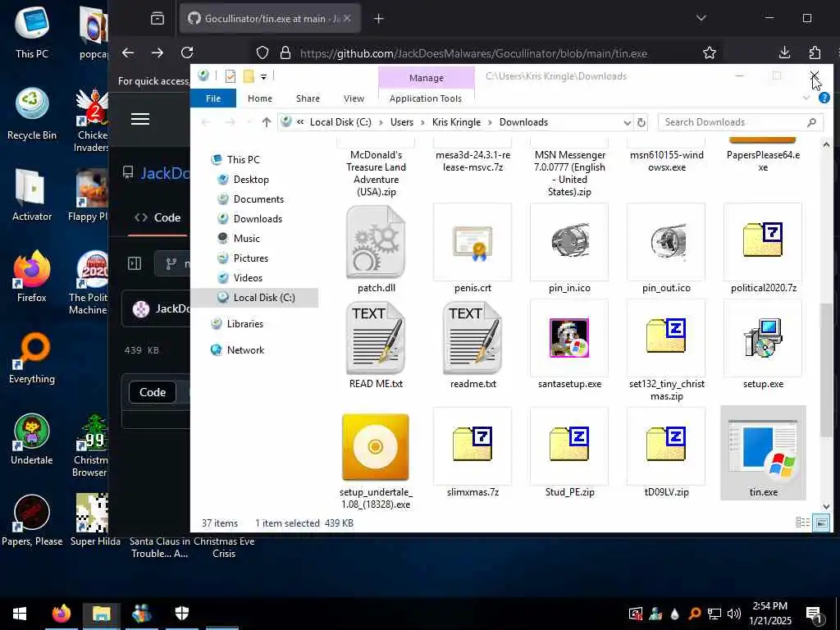
Task: Open a new Firefox tab
Action: click(x=379, y=19)
